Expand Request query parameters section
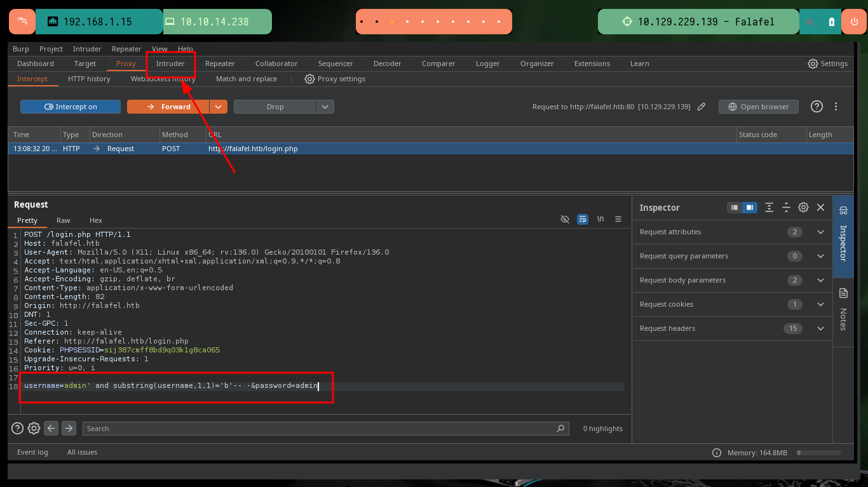868x487 pixels. pyautogui.click(x=733, y=256)
